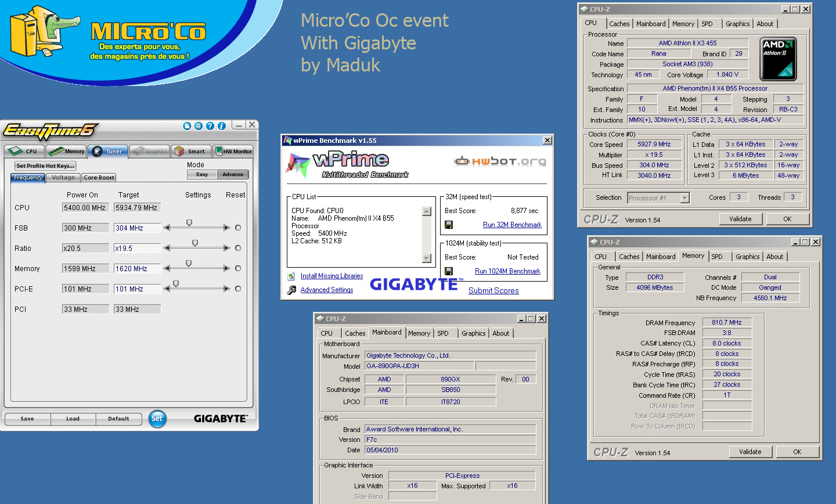
Task: Reset PCI-E with its radio button
Action: [238, 289]
